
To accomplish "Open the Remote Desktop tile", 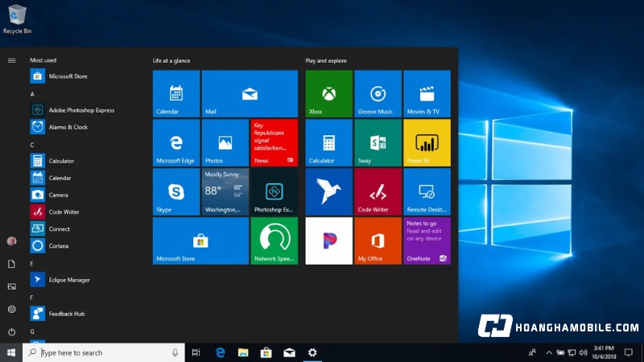I will (427, 191).
